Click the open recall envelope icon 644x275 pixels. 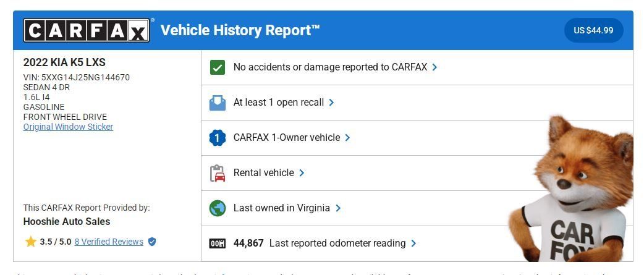click(x=218, y=103)
